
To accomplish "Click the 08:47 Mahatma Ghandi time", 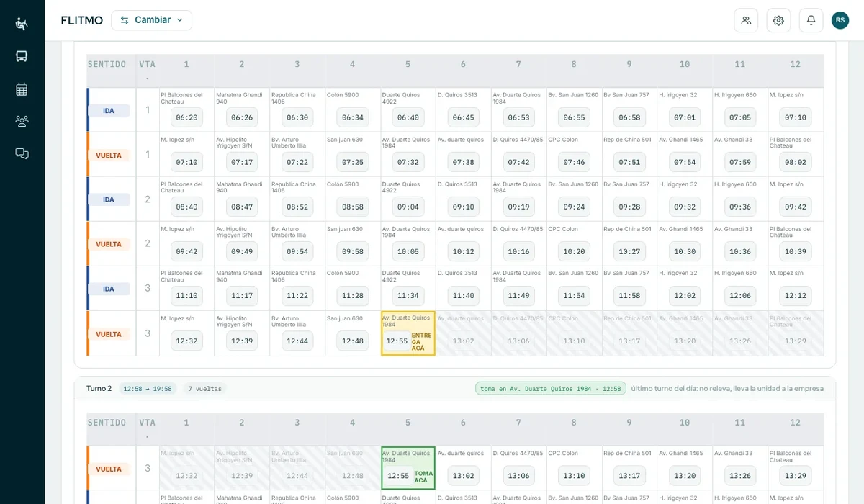I will click(x=241, y=207).
